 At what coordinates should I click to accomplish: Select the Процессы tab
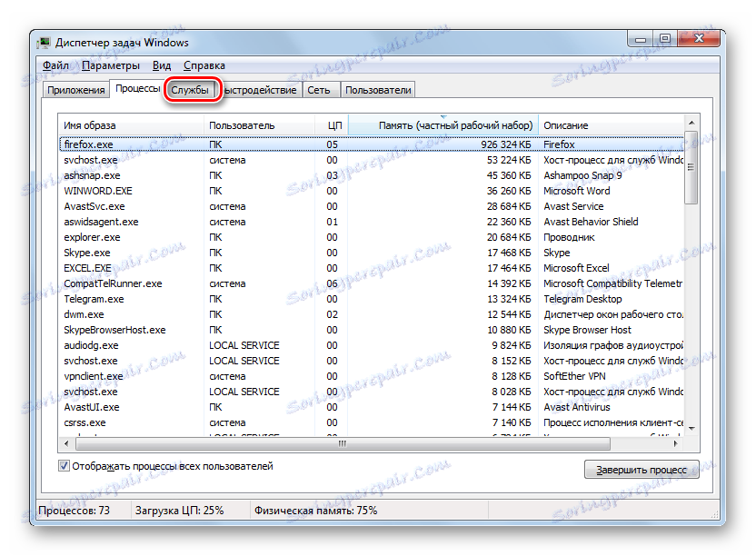[137, 89]
